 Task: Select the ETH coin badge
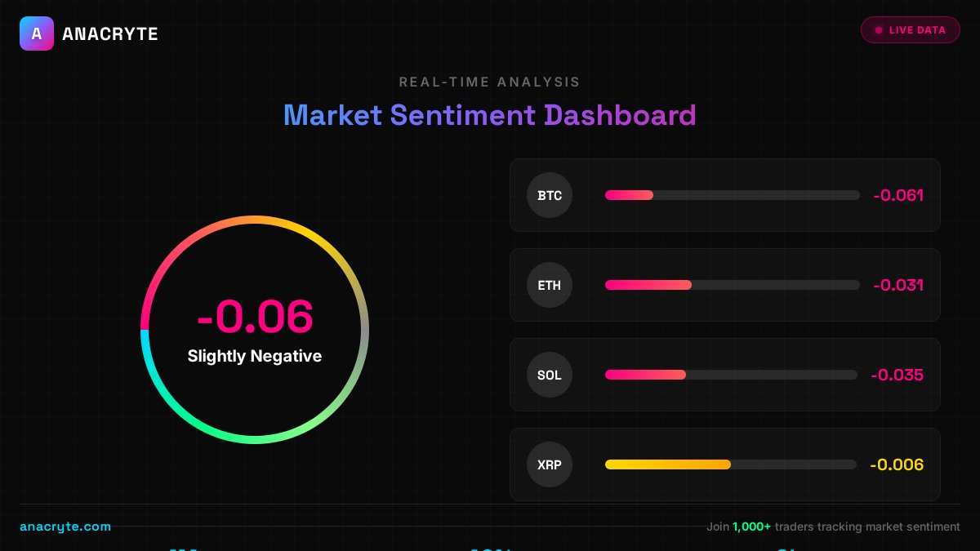(550, 285)
